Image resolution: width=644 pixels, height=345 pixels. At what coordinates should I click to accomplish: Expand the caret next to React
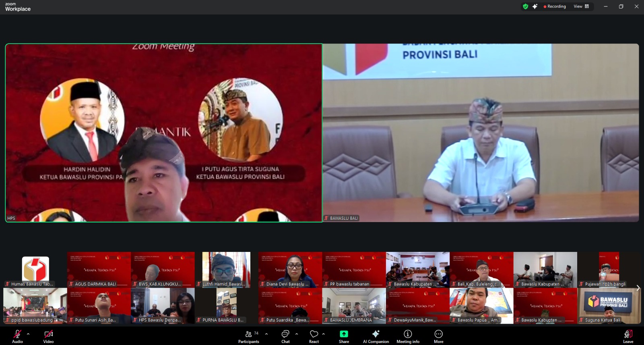324,334
